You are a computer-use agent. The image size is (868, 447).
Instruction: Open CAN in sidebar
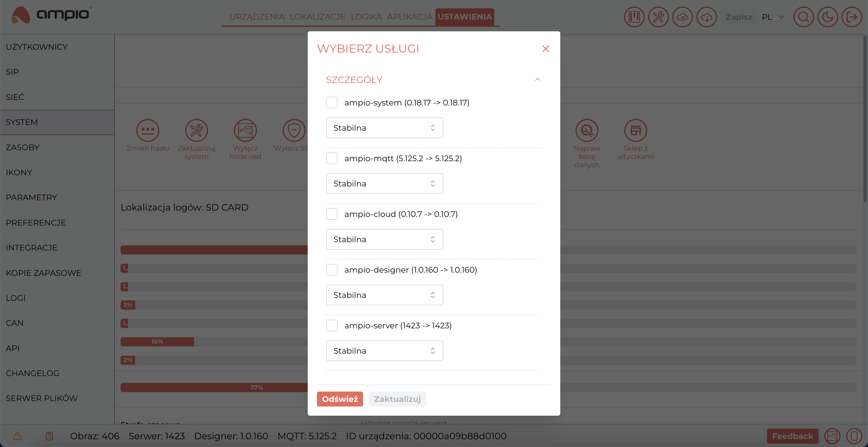57,323
